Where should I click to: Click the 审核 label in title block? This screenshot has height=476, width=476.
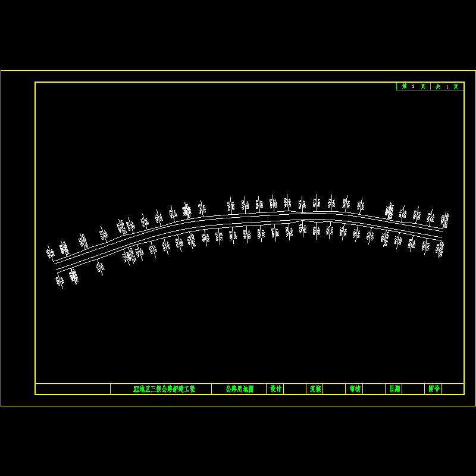pos(355,389)
